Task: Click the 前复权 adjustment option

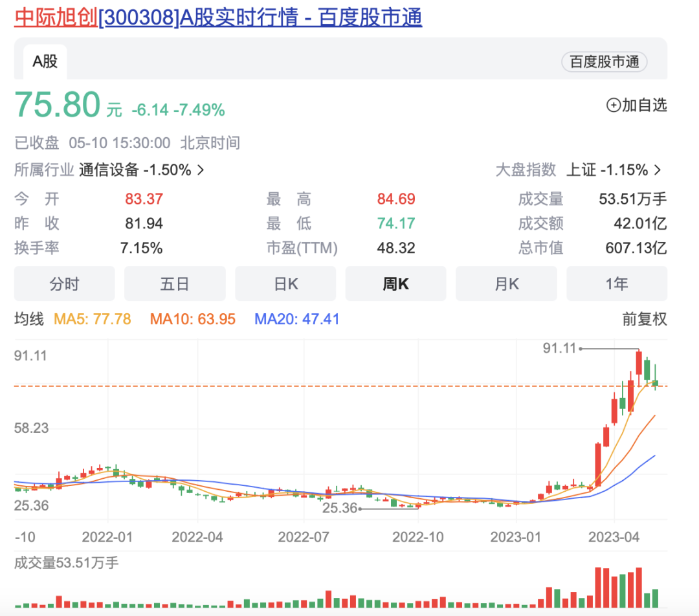Action: click(645, 319)
